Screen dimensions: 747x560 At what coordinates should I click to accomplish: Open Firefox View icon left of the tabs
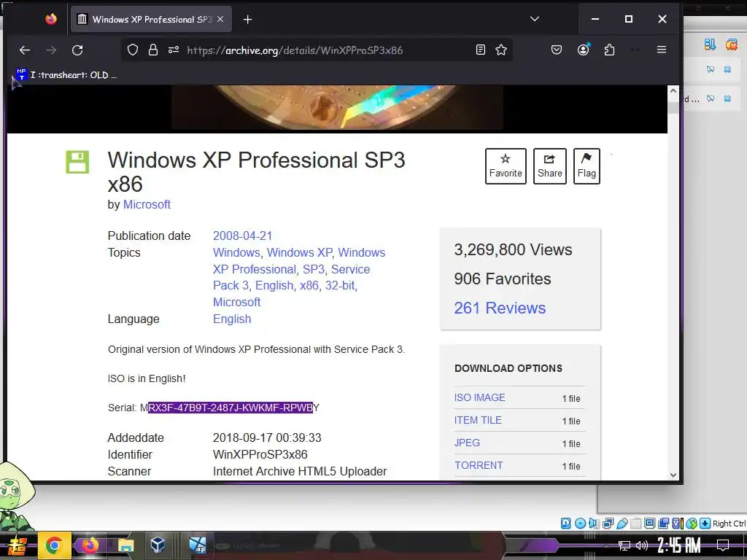(x=51, y=19)
